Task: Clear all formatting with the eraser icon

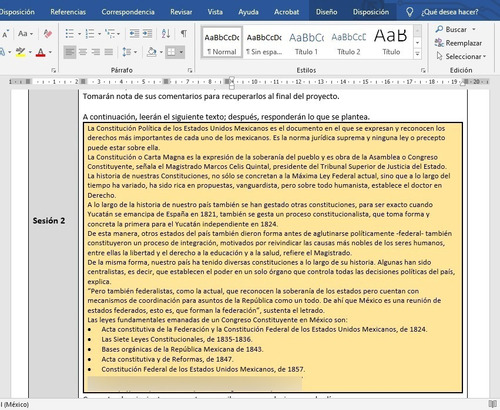Action: click(48, 34)
